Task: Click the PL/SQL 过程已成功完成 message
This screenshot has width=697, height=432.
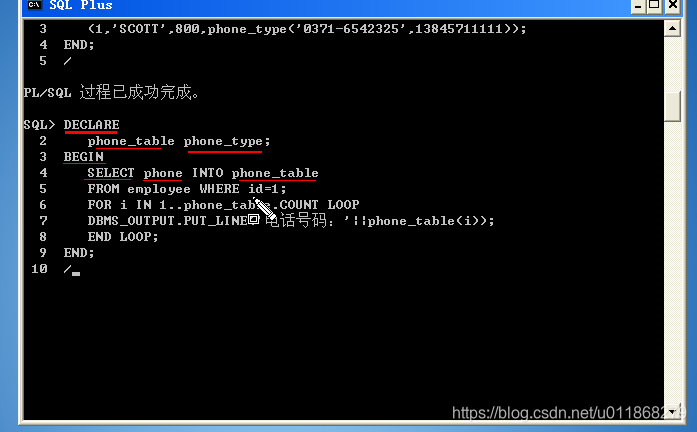Action: [x=111, y=92]
